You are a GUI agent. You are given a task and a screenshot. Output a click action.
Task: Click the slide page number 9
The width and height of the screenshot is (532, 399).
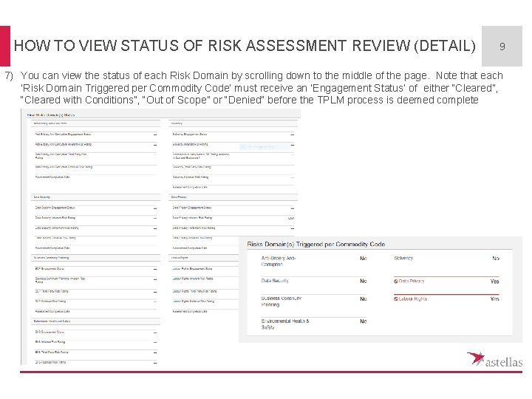(x=502, y=46)
